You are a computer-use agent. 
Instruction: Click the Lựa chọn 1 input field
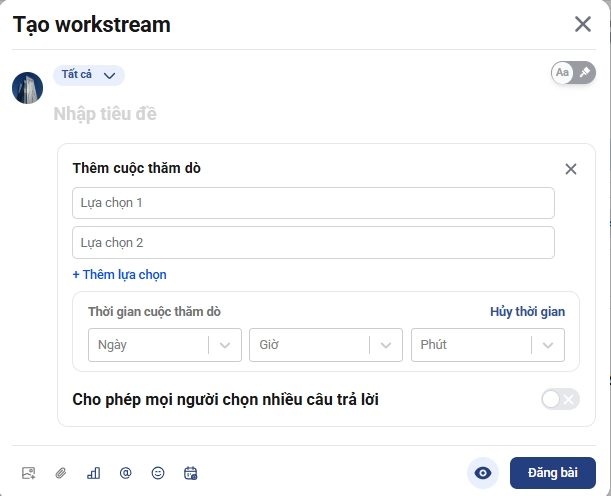pyautogui.click(x=313, y=203)
